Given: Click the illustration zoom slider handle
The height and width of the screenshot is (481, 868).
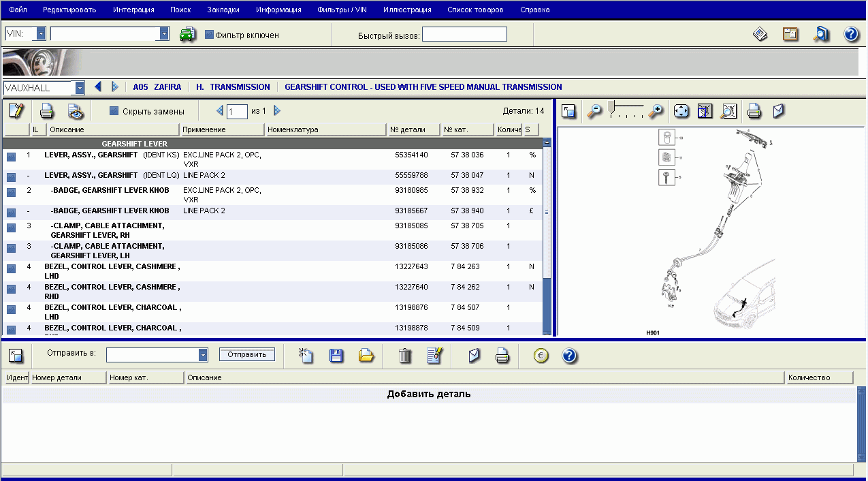Looking at the screenshot, I should 612,106.
